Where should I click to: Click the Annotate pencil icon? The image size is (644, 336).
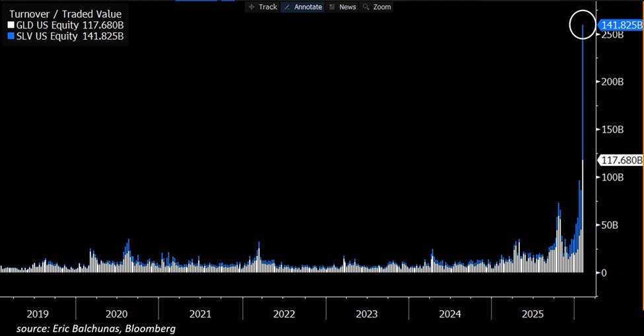point(287,7)
